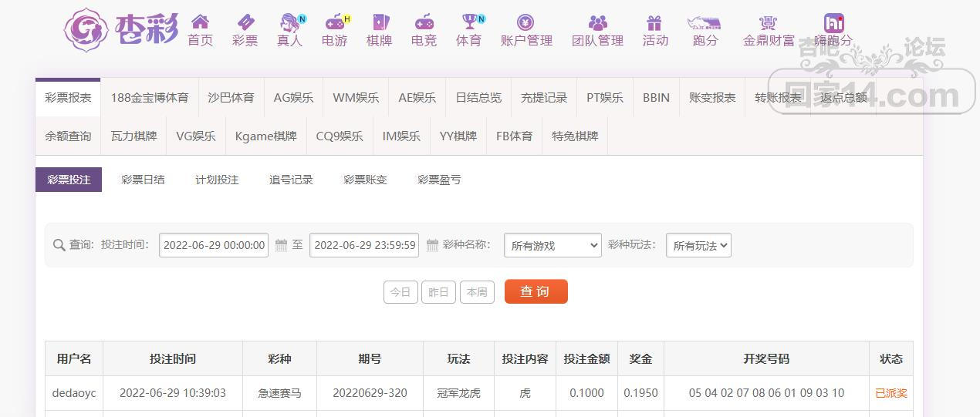
Task: Open the 所有玩法 play method dropdown
Action: tap(698, 246)
